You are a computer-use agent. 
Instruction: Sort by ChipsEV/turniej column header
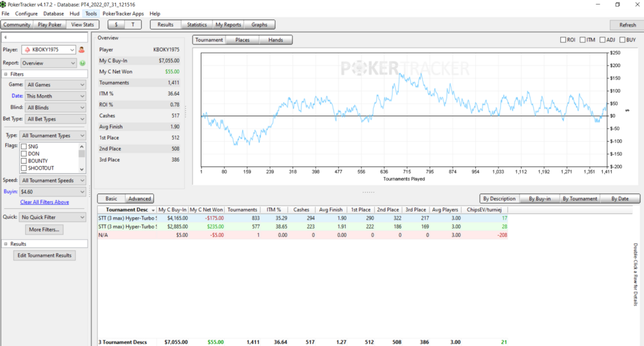[484, 209]
